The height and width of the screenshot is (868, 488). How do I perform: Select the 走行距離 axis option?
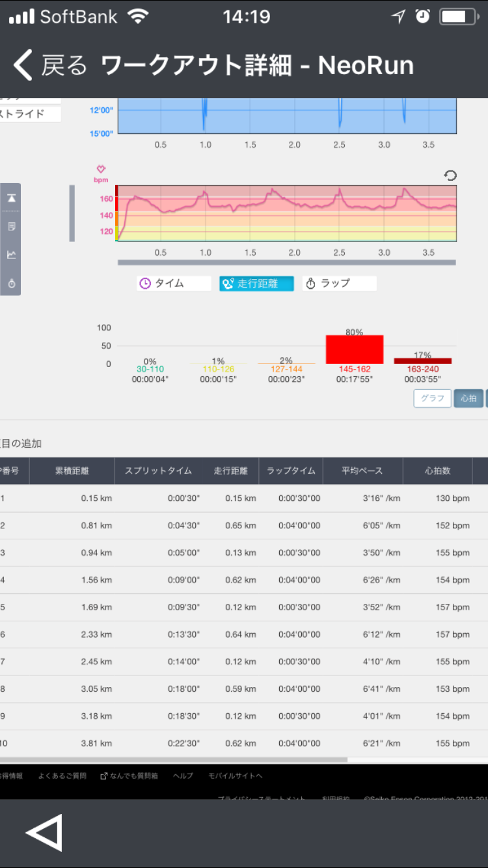(x=256, y=284)
